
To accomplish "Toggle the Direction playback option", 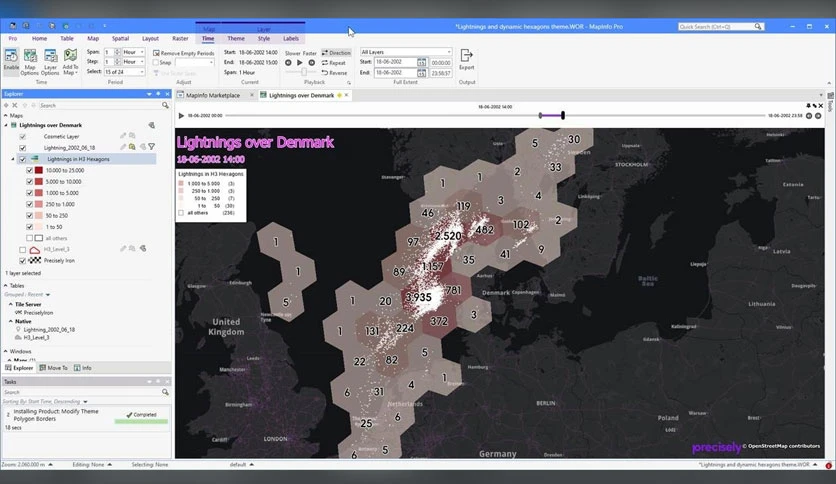I will pos(336,53).
